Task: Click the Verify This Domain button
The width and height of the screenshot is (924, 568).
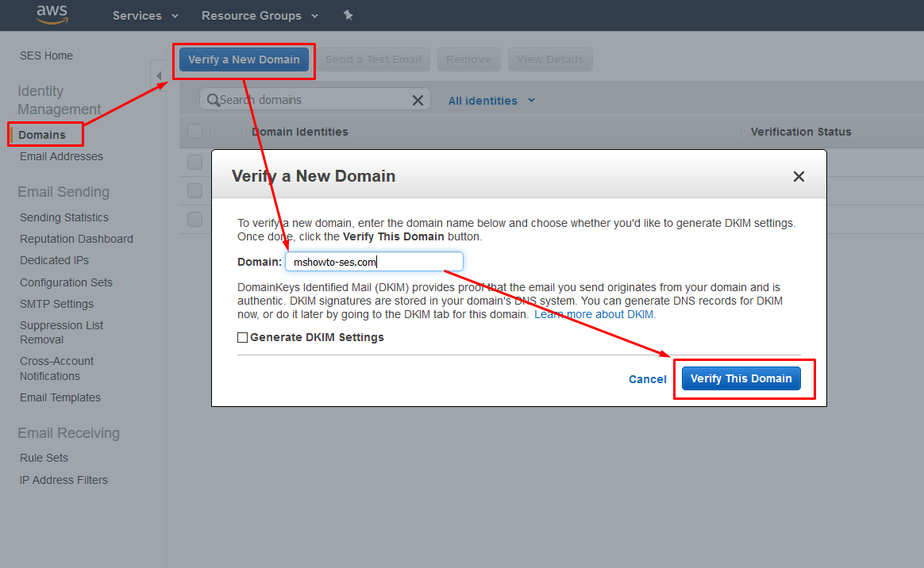Action: click(741, 378)
